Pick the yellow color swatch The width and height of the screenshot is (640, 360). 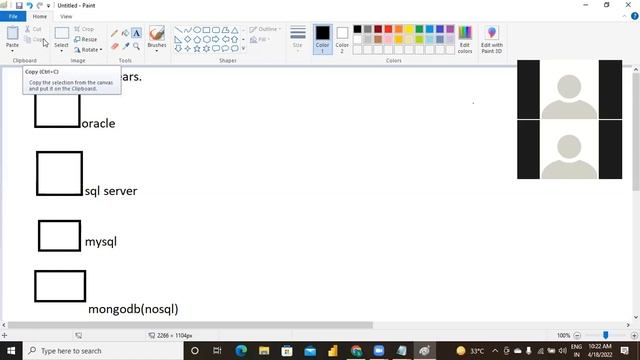[409, 29]
